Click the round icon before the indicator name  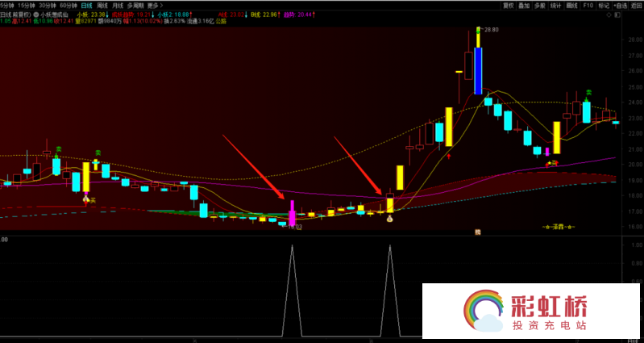[36, 15]
